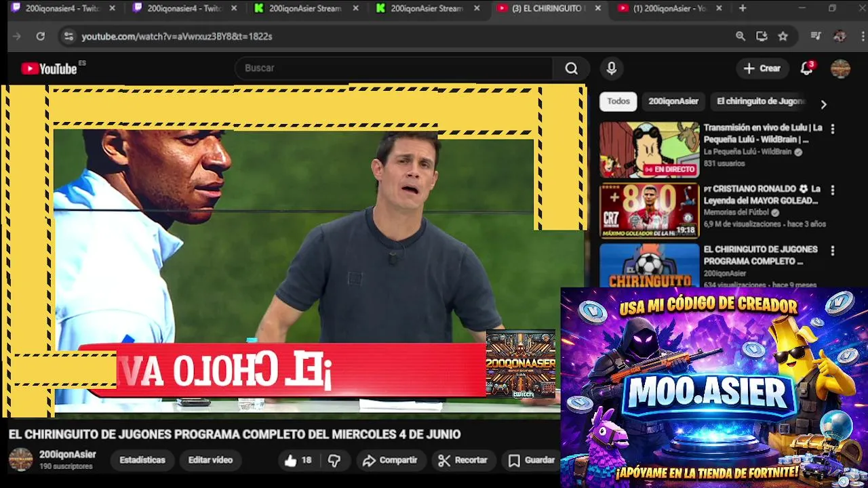The height and width of the screenshot is (488, 868).
Task: Open the Cristiano Ronaldo video thumbnail
Action: [x=649, y=211]
